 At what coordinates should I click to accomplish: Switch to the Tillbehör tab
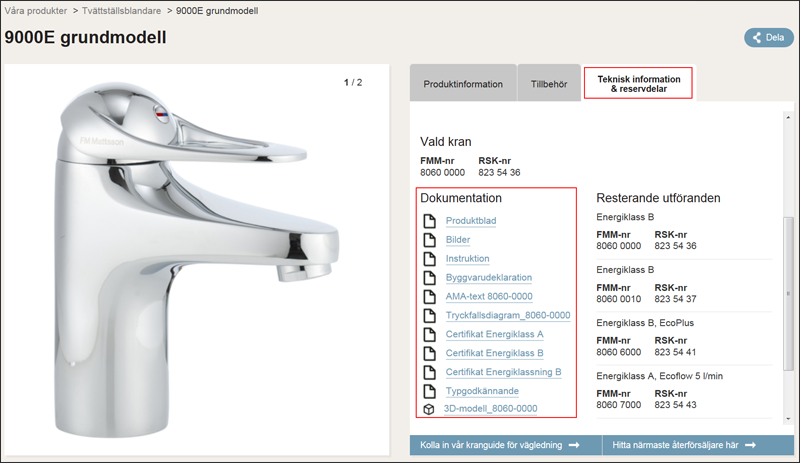pos(549,83)
